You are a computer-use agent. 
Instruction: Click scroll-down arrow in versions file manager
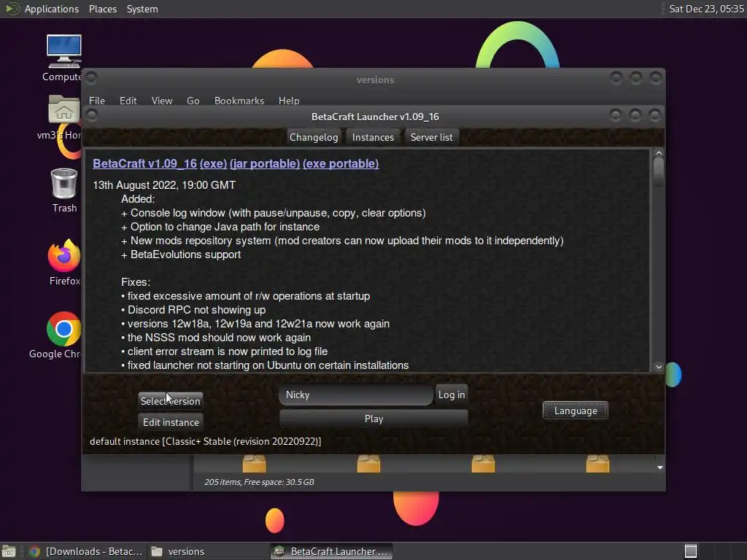click(659, 467)
